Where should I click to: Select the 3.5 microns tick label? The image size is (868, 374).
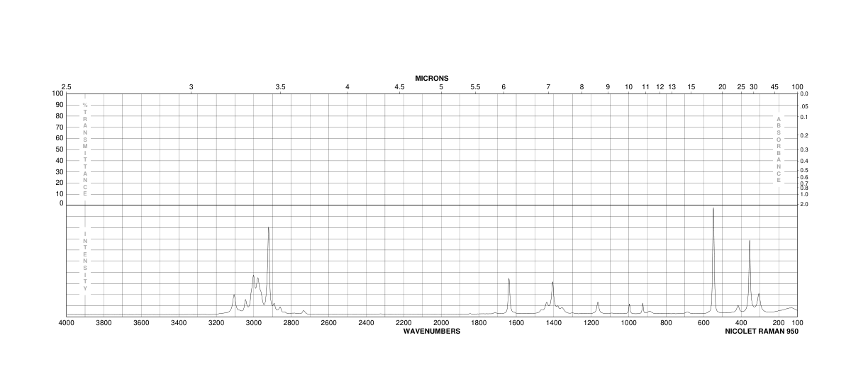281,87
